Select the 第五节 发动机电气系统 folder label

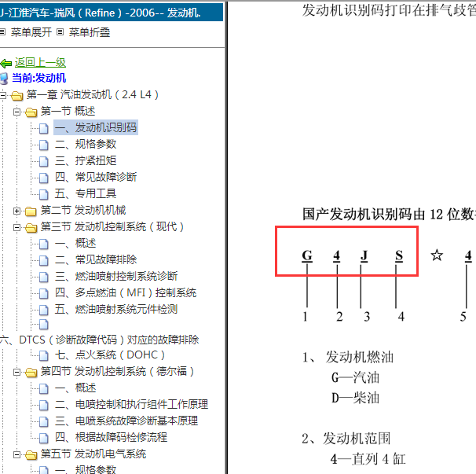coord(93,454)
